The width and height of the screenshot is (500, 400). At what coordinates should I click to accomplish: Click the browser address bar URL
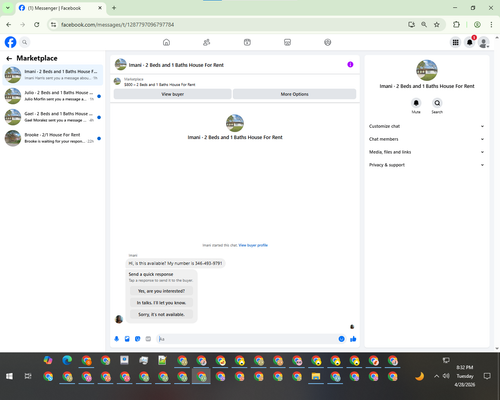click(117, 25)
